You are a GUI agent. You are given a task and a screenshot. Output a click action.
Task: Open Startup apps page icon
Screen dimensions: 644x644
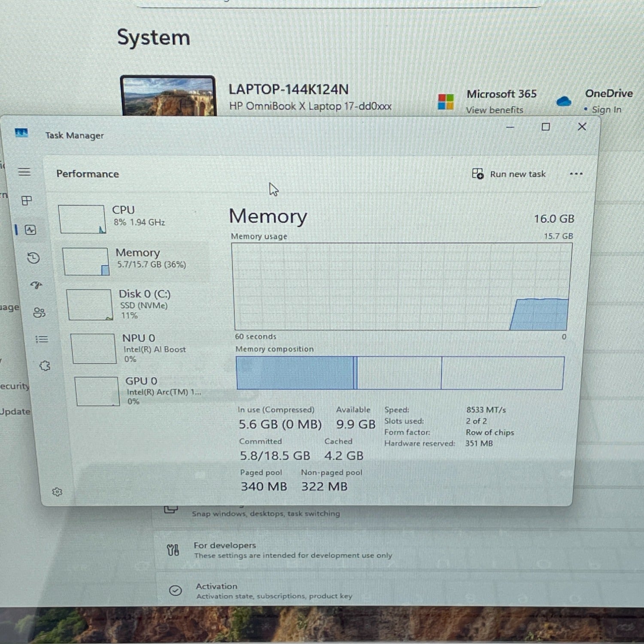pyautogui.click(x=36, y=285)
